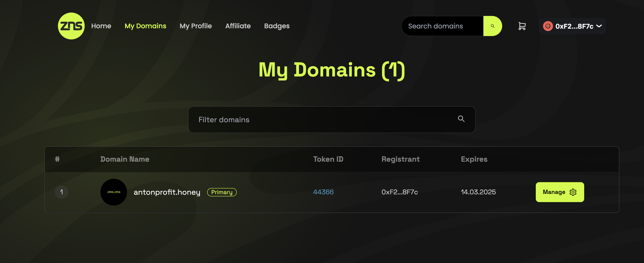The width and height of the screenshot is (644, 263).
Task: Navigate to Affiliate
Action: click(238, 26)
